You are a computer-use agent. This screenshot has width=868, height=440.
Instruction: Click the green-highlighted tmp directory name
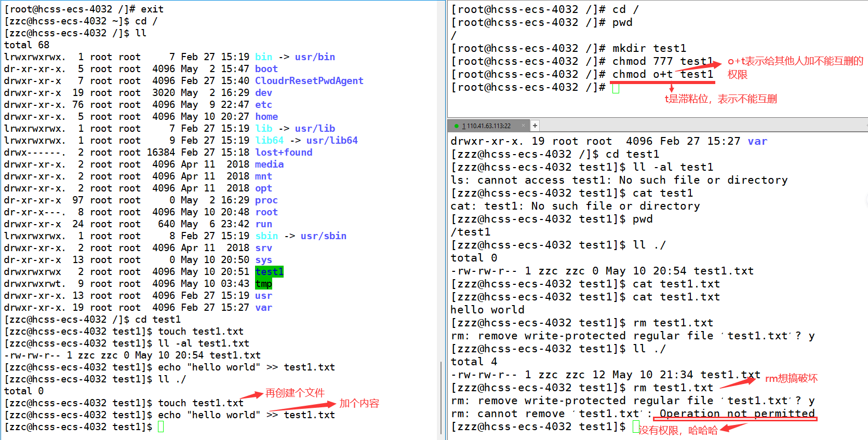pos(263,284)
